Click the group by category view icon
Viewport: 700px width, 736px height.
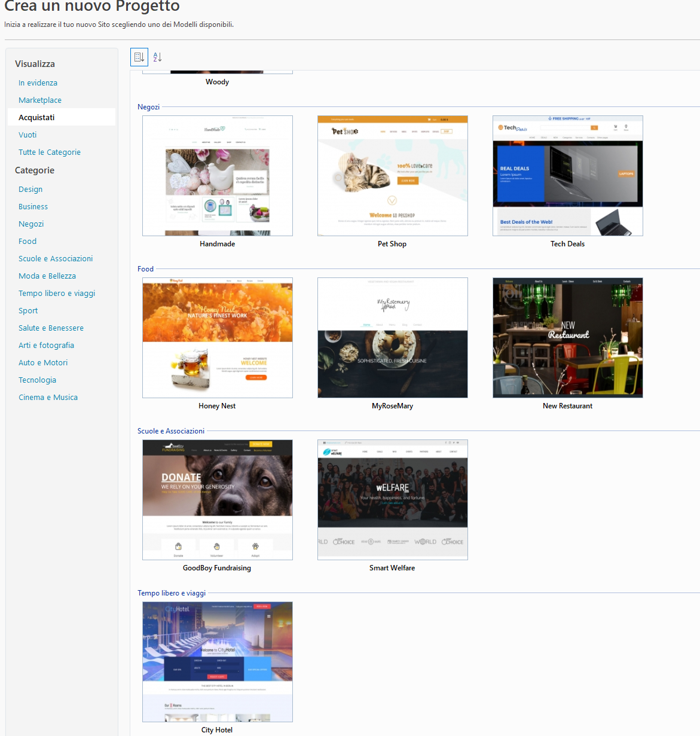pyautogui.click(x=139, y=57)
